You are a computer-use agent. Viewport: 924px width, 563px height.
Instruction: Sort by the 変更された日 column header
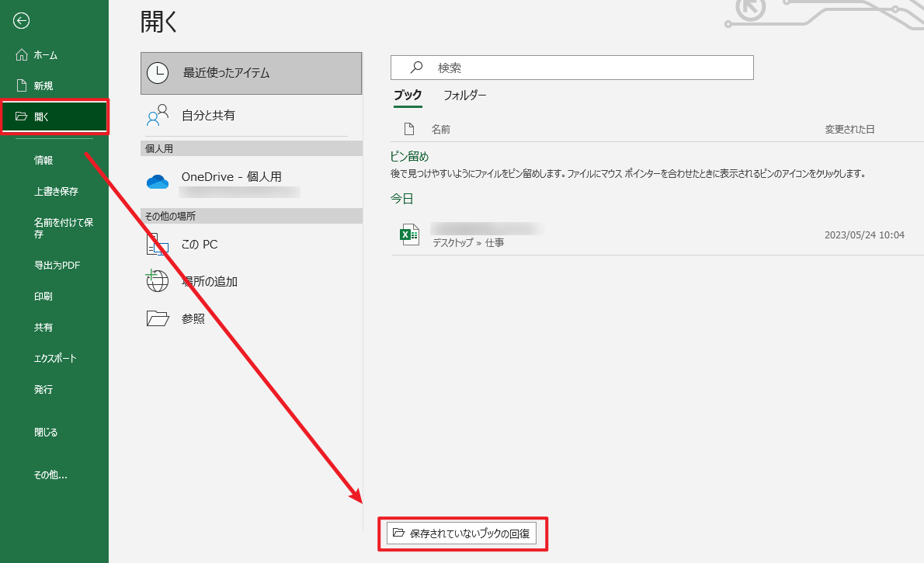pos(849,129)
